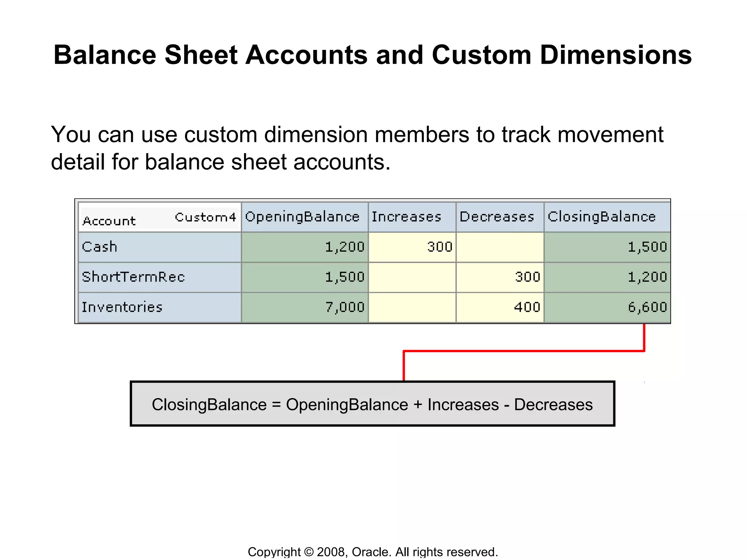Click the empty ShortTermRec increases cell
The height and width of the screenshot is (560, 747).
tap(412, 277)
